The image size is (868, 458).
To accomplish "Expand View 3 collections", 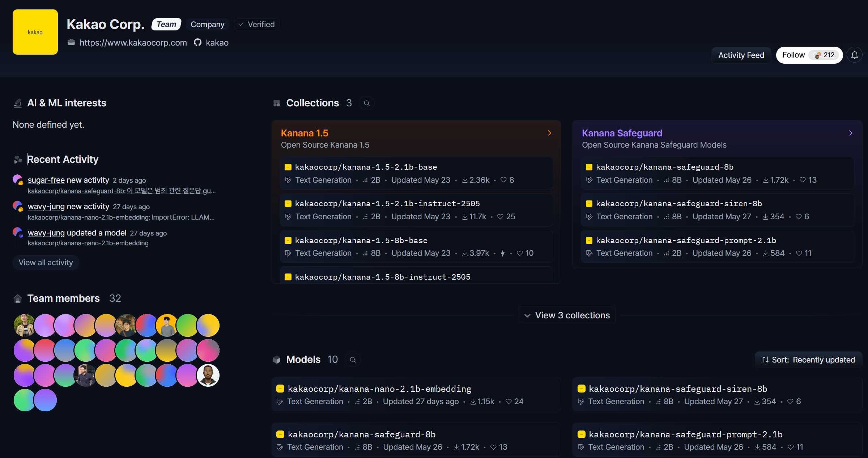I will (x=567, y=315).
